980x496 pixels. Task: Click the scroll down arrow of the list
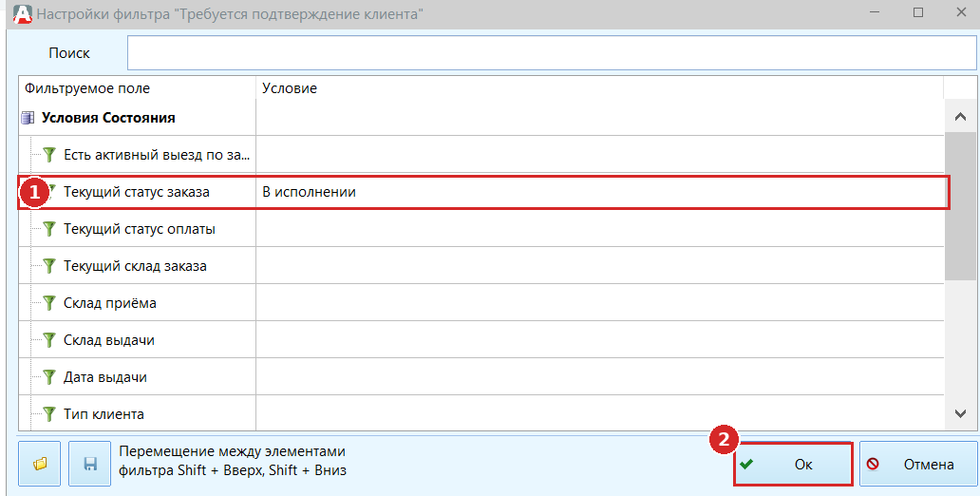tap(960, 412)
